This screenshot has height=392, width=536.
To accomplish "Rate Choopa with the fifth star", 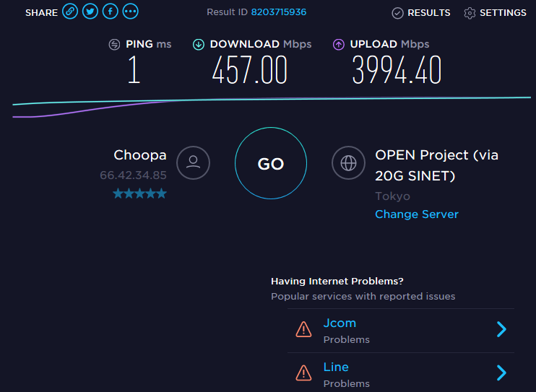I will [x=161, y=193].
